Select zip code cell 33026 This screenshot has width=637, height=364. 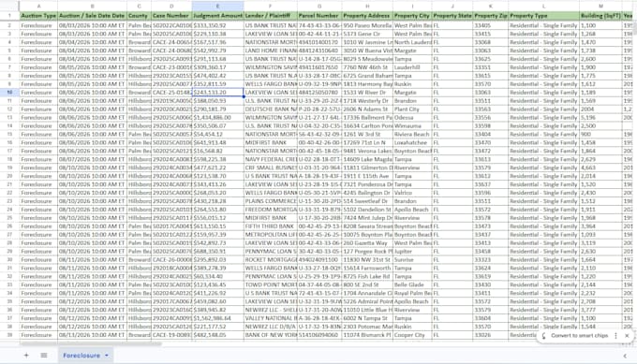[x=490, y=335]
